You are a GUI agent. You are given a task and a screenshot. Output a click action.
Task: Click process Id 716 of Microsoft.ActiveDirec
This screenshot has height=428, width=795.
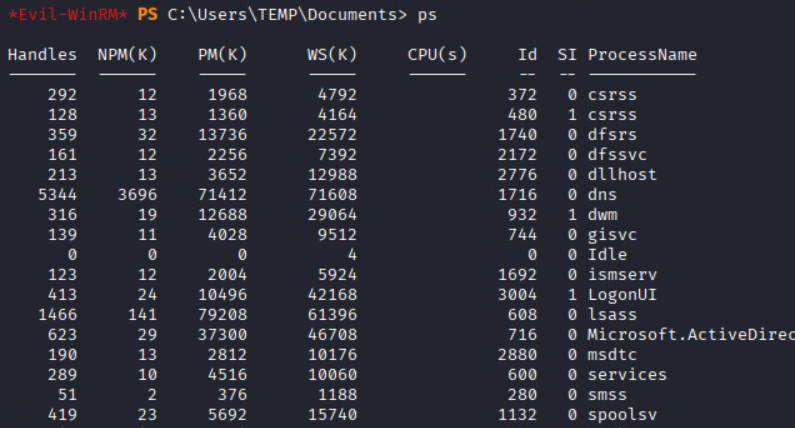(x=522, y=335)
